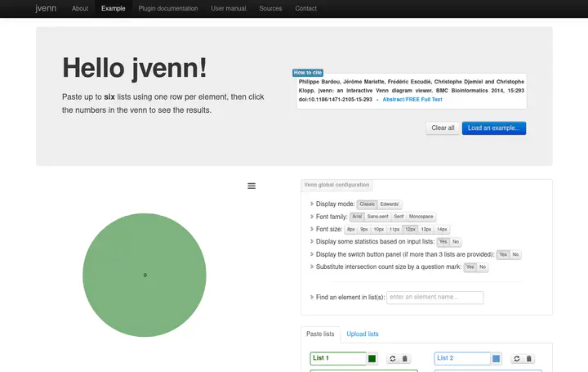Click the List 1 trash icon
Screen dimensions: 588x372
click(405, 359)
